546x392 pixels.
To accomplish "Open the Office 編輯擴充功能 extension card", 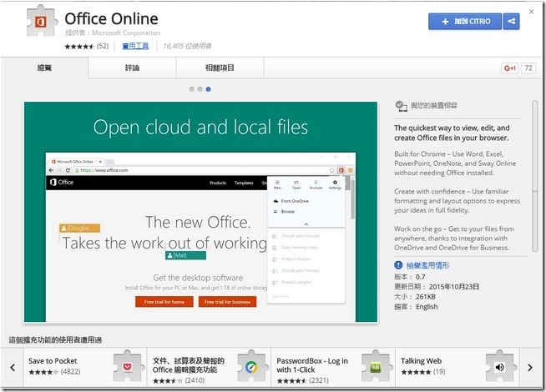I will (209, 367).
